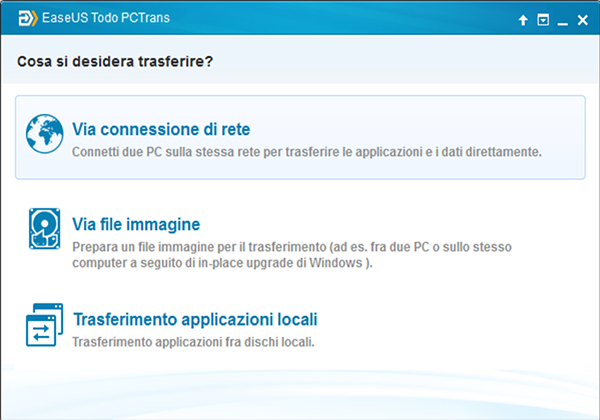Image resolution: width=600 pixels, height=420 pixels.
Task: Click the EaseUS logo icon in title bar
Action: point(28,18)
